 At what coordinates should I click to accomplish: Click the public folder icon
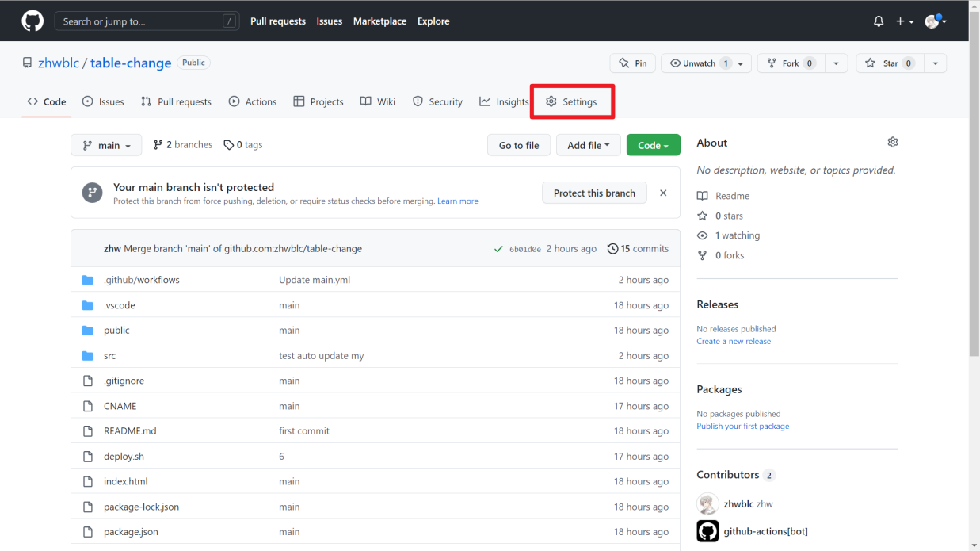tap(88, 331)
